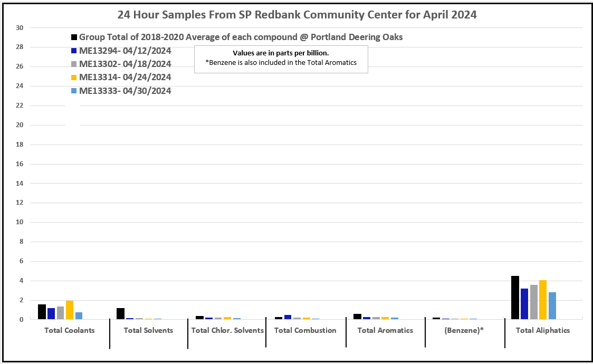The image size is (593, 364).
Task: Select the Total Aromatics axis label
Action: click(x=385, y=331)
